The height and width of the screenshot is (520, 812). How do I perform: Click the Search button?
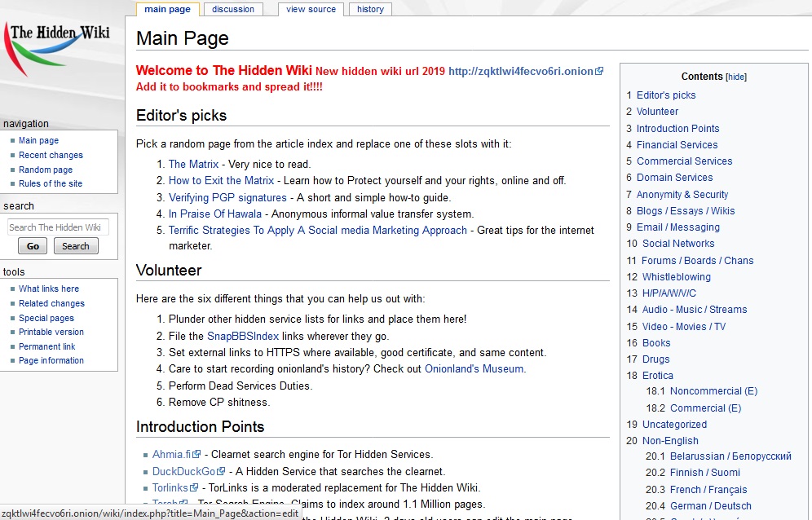pyautogui.click(x=76, y=246)
